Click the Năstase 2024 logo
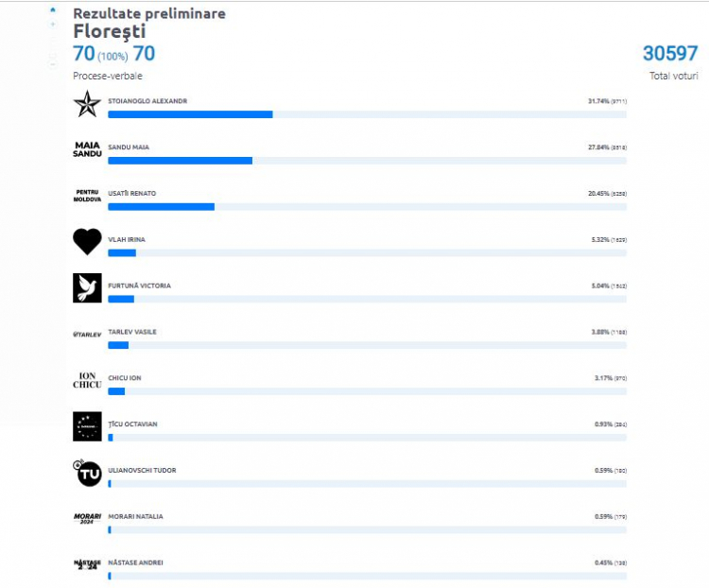Screen dimensions: 709x588 [x=87, y=564]
